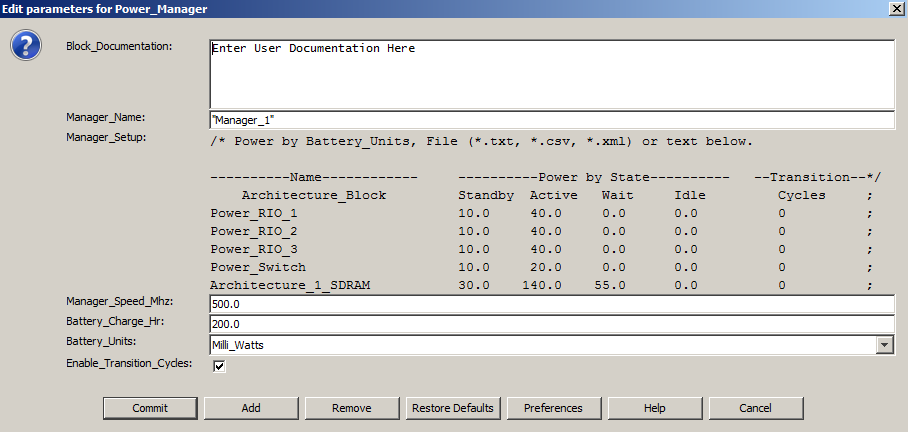The width and height of the screenshot is (908, 432).
Task: Click the Help button
Action: point(654,408)
